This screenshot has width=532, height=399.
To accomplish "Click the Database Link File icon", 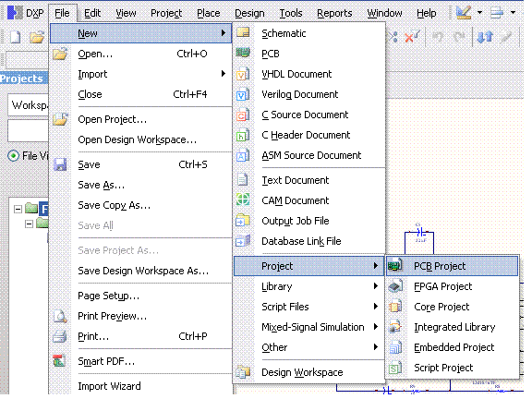I will tap(243, 240).
